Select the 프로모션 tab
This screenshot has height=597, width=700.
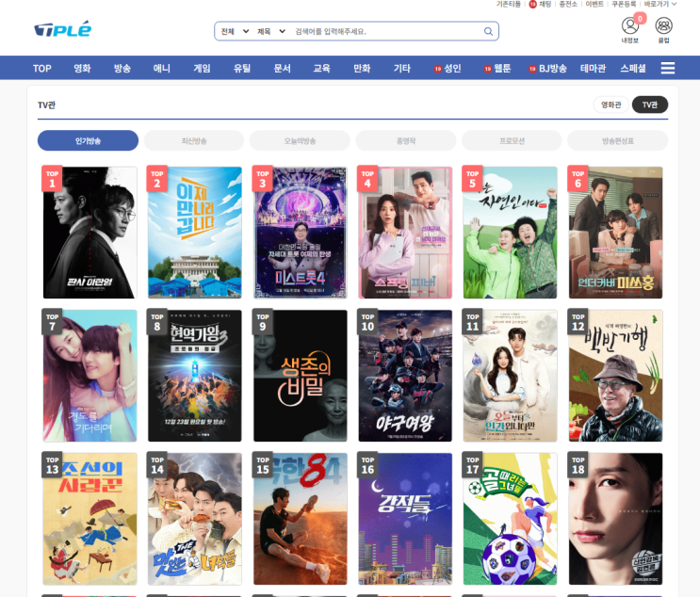(x=513, y=140)
